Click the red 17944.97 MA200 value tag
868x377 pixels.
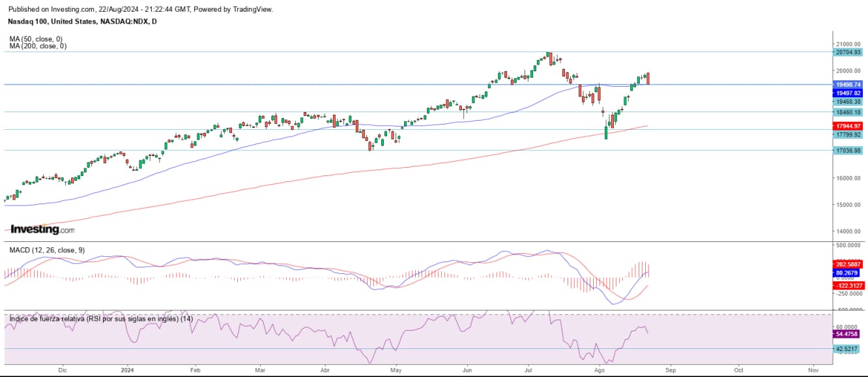(848, 126)
